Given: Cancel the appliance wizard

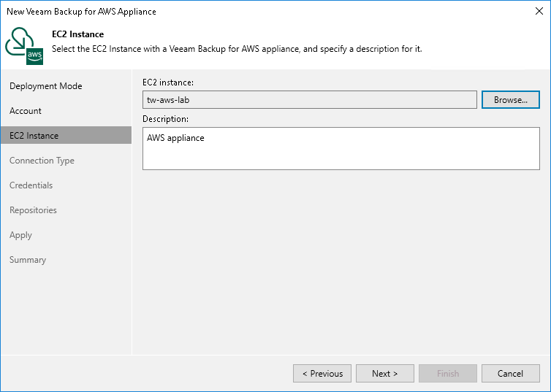Looking at the screenshot, I should click(511, 374).
